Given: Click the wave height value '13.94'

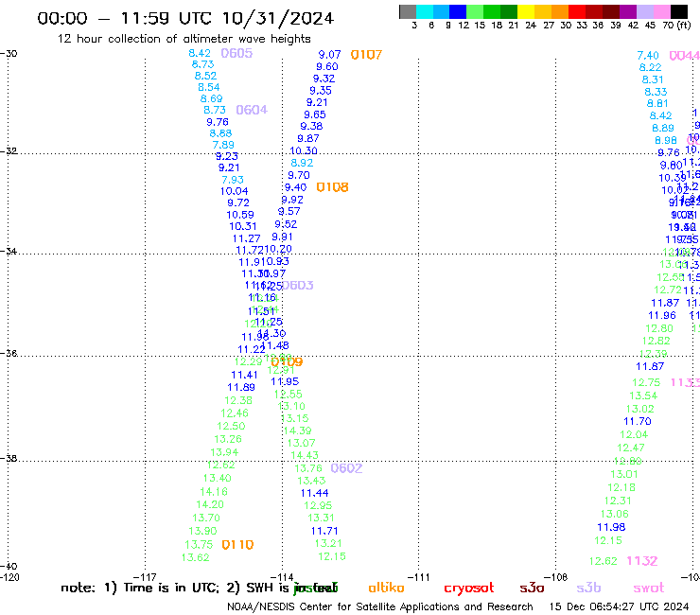Looking at the screenshot, I should (224, 452).
